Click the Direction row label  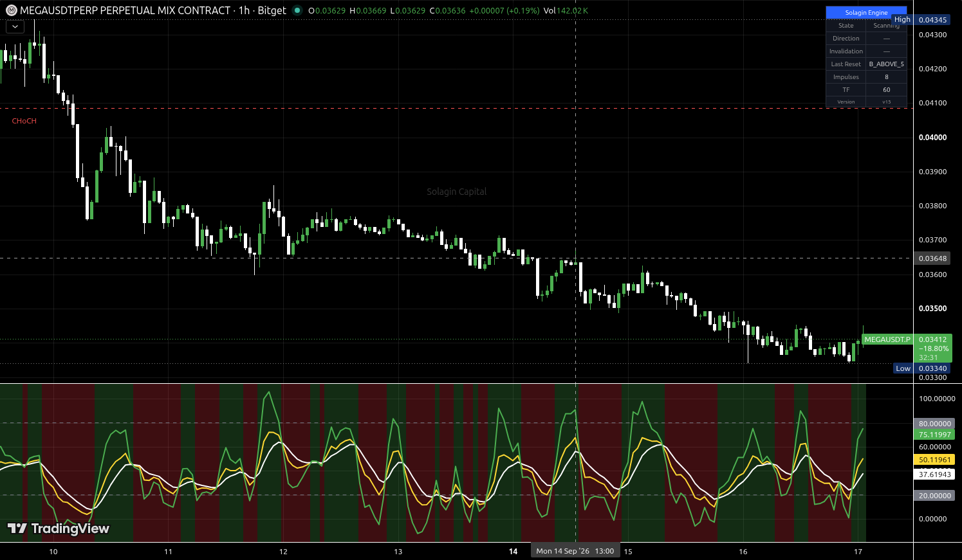tap(846, 39)
